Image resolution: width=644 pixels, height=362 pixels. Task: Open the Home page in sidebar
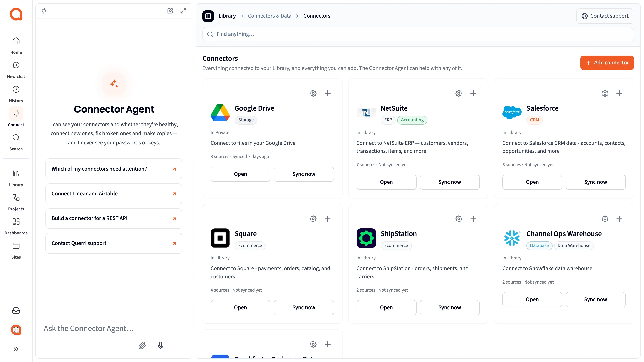[x=16, y=45]
